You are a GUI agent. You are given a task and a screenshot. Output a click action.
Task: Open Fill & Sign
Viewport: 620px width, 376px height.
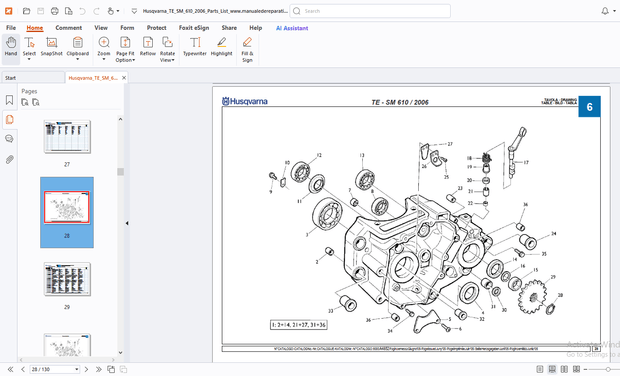pos(247,49)
